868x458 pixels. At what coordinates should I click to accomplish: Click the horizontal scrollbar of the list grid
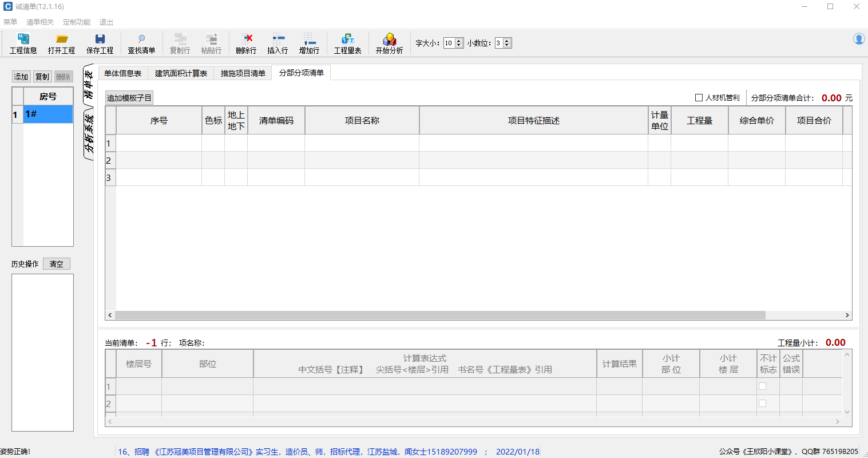click(x=439, y=315)
